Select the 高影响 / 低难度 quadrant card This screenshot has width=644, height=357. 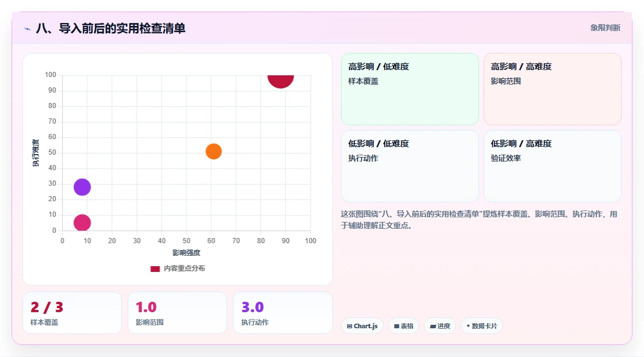[x=410, y=89]
